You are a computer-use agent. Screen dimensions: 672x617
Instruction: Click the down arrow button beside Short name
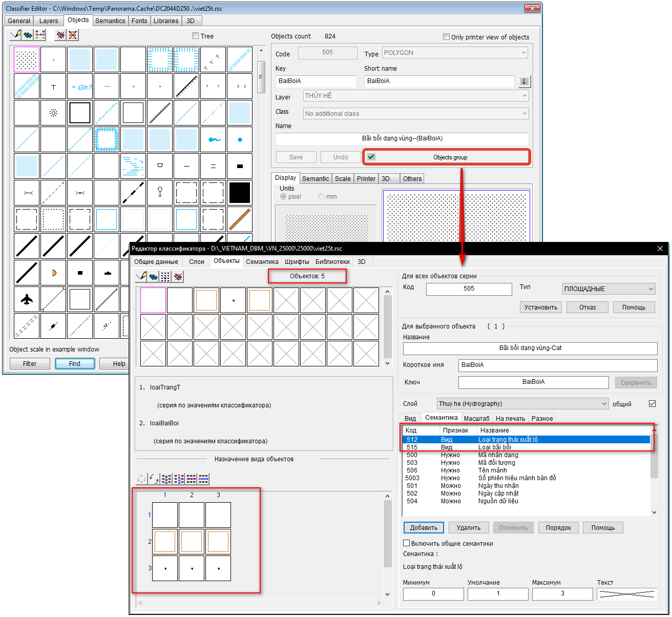(524, 81)
